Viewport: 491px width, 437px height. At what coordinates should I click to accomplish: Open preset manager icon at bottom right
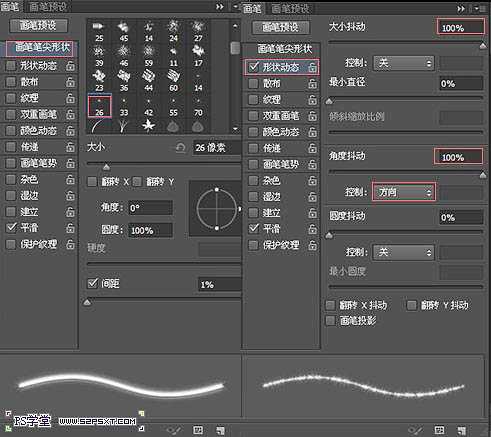(439, 430)
